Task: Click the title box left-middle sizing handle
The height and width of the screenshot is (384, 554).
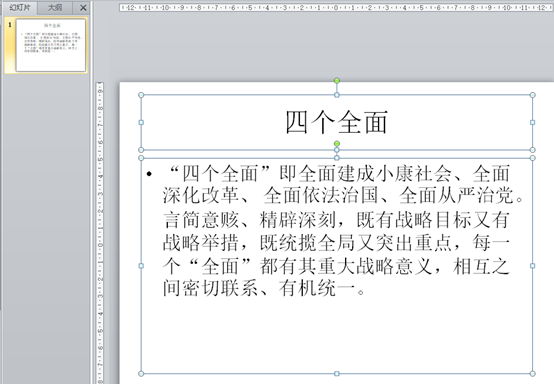Action: (x=141, y=122)
